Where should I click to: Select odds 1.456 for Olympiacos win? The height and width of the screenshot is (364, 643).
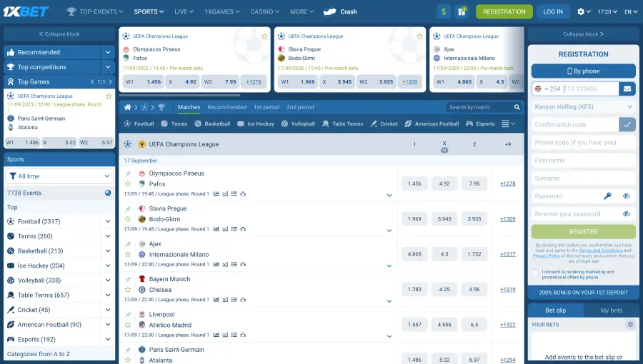[x=414, y=184]
